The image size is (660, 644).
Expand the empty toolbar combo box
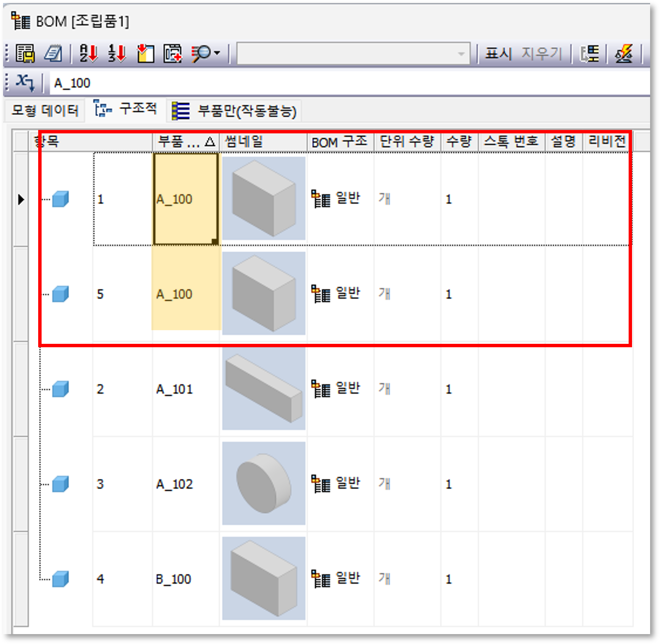pos(461,54)
